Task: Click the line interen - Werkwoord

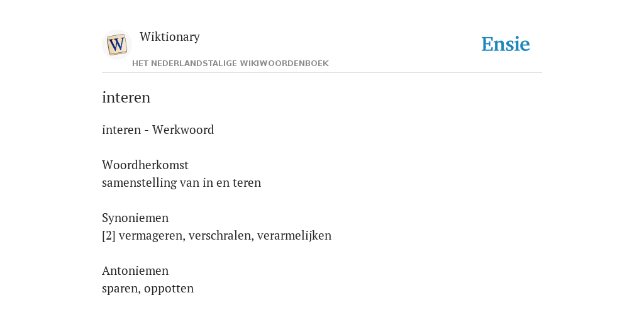Action: (x=158, y=130)
